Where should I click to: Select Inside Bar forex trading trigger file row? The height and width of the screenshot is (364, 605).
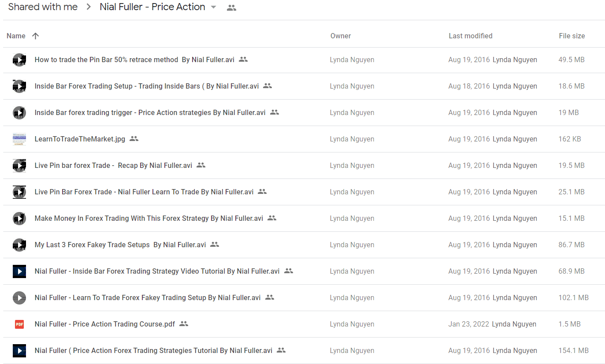[x=304, y=113]
